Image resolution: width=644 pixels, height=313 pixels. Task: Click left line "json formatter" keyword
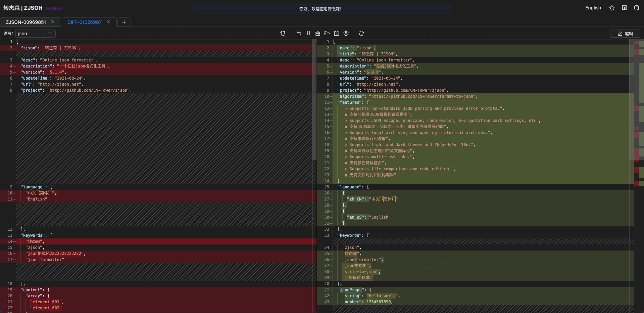45,260
